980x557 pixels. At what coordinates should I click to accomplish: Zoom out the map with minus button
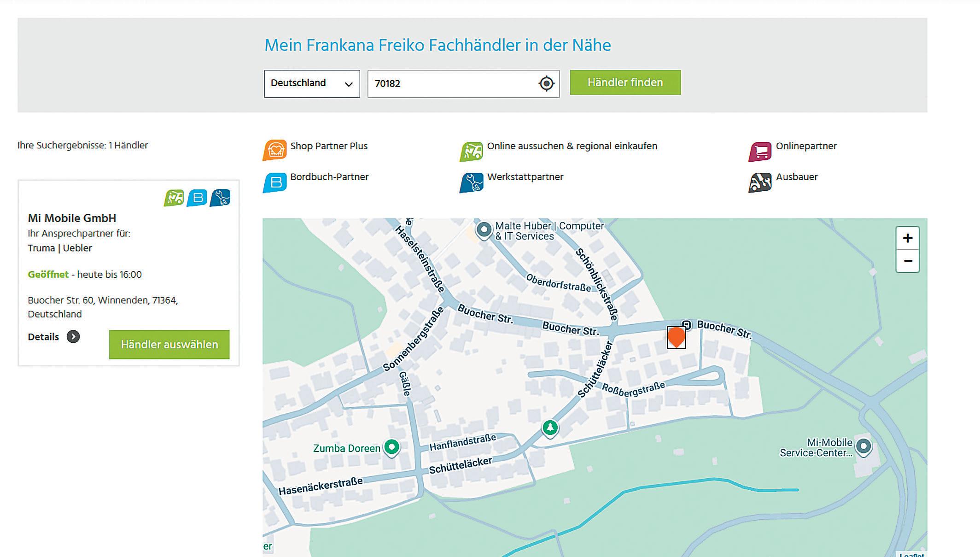pos(907,261)
